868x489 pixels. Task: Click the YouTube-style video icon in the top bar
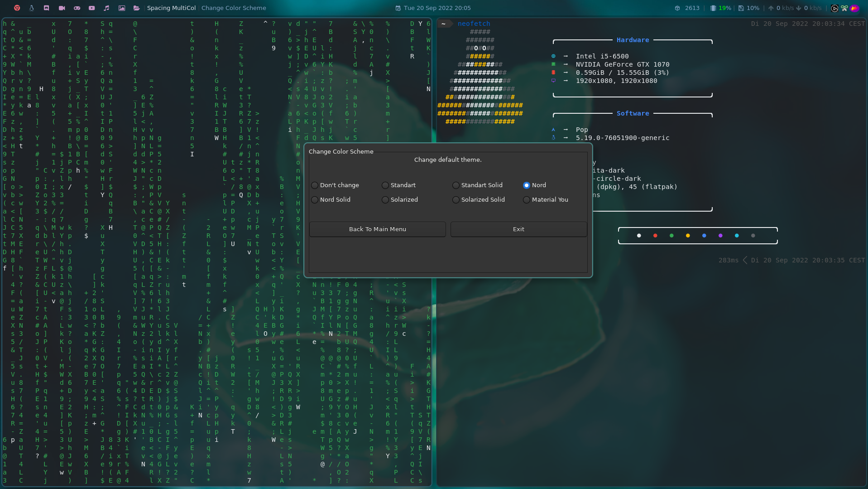(91, 8)
